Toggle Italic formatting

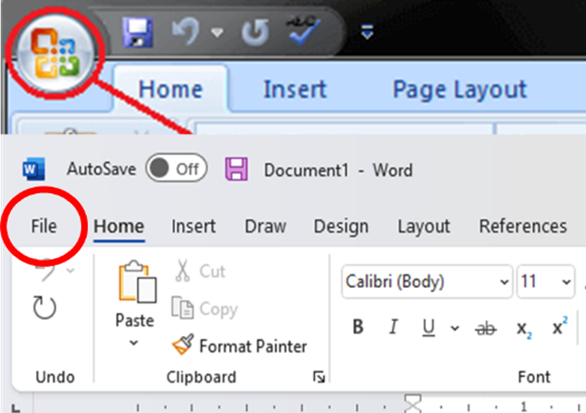[x=393, y=327]
